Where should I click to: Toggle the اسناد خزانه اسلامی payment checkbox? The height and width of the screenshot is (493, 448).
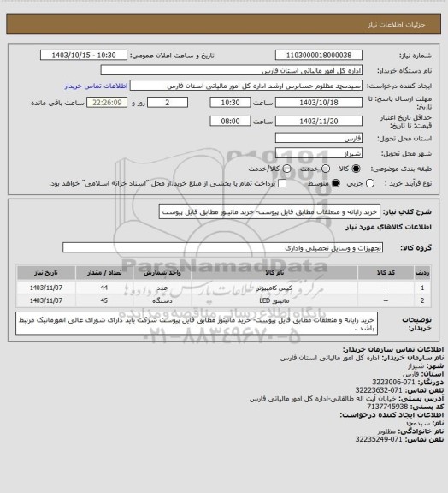(282, 183)
